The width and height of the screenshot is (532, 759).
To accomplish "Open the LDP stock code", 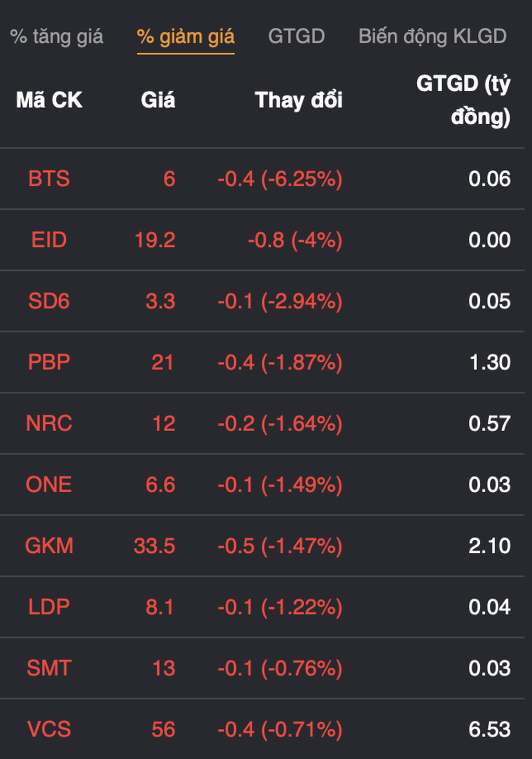I will click(49, 607).
